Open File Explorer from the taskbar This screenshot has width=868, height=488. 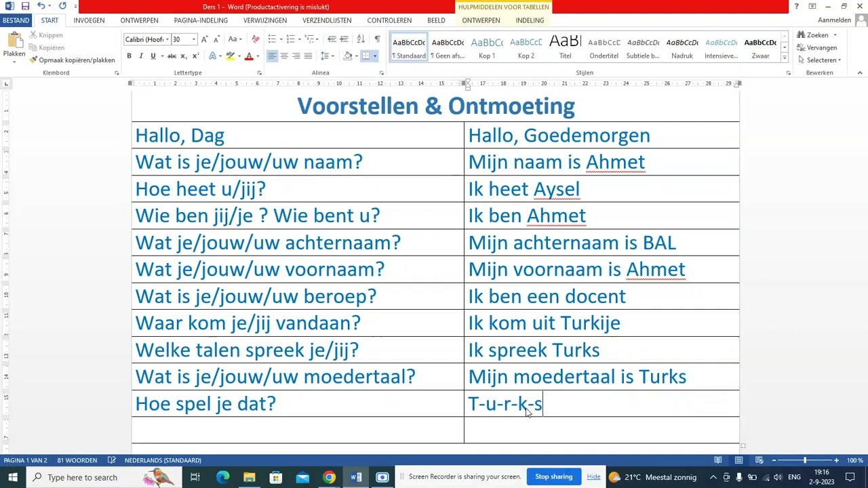tap(249, 477)
